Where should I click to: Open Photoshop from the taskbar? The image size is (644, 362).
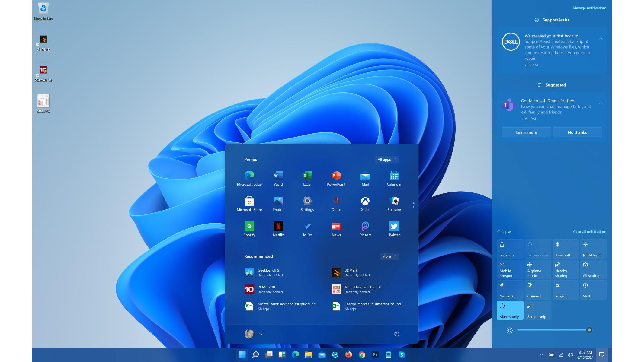pos(375,355)
